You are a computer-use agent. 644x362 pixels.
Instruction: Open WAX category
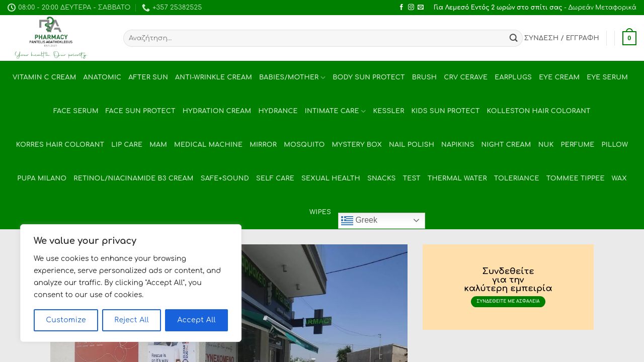(x=619, y=178)
